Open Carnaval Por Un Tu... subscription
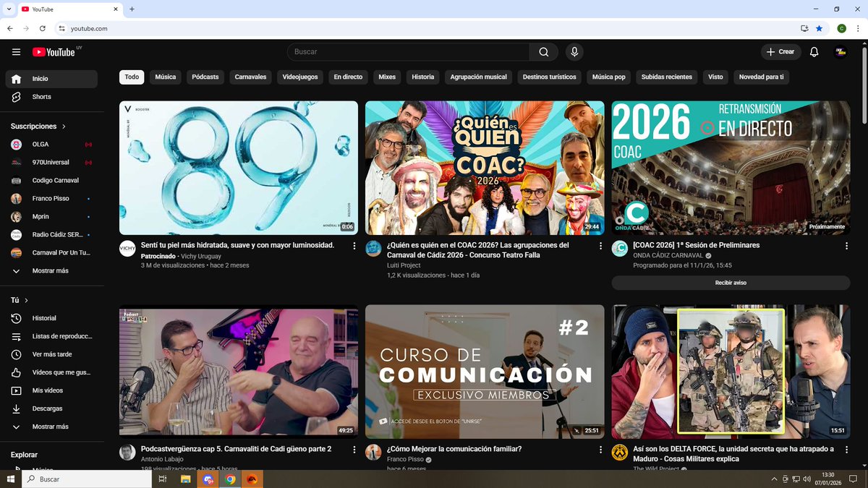Image resolution: width=868 pixels, height=488 pixels. 51,253
